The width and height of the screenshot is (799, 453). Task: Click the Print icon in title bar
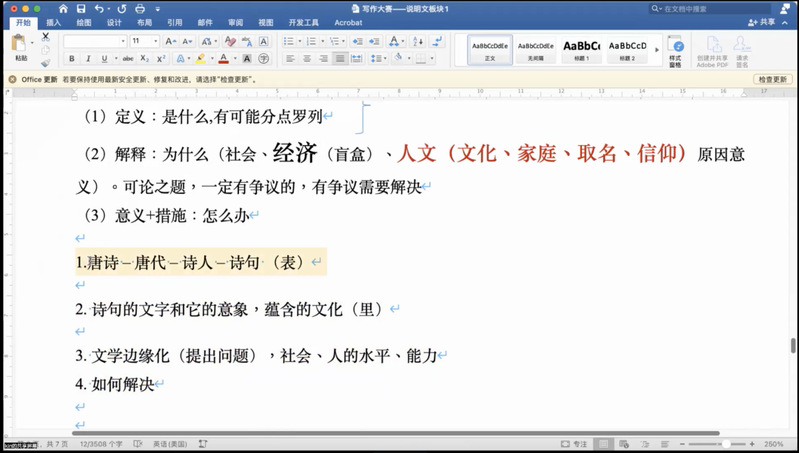[138, 8]
